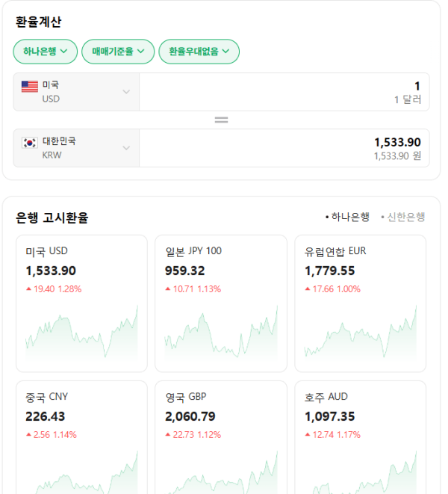Image resolution: width=448 pixels, height=494 pixels.
Task: Click the 226.43 CNY rate value
Action: coord(46,416)
